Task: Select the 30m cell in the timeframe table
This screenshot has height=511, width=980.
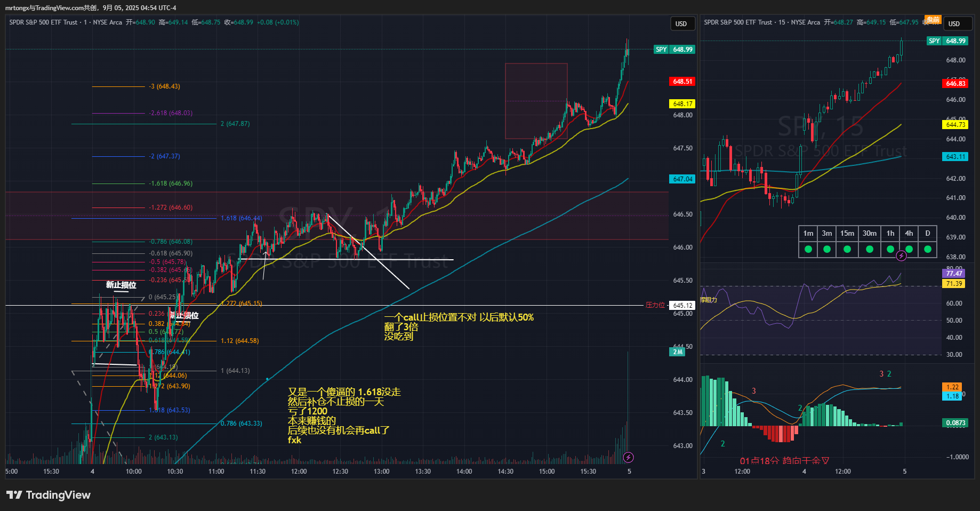Action: tap(870, 233)
